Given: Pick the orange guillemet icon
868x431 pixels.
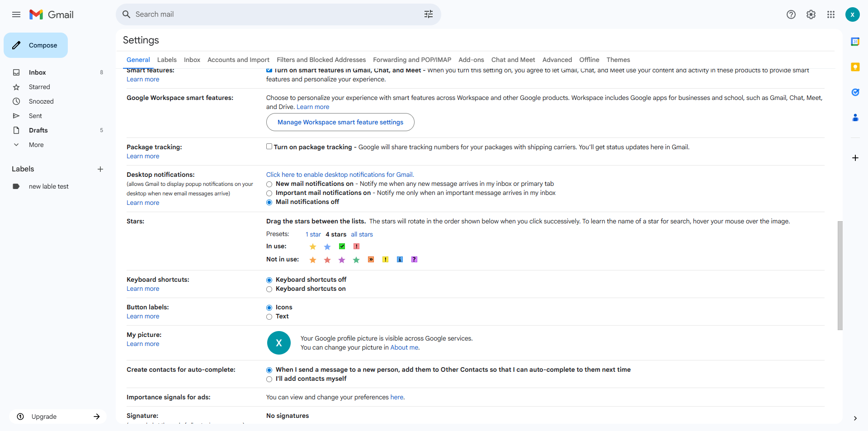Looking at the screenshot, I should 371,260.
